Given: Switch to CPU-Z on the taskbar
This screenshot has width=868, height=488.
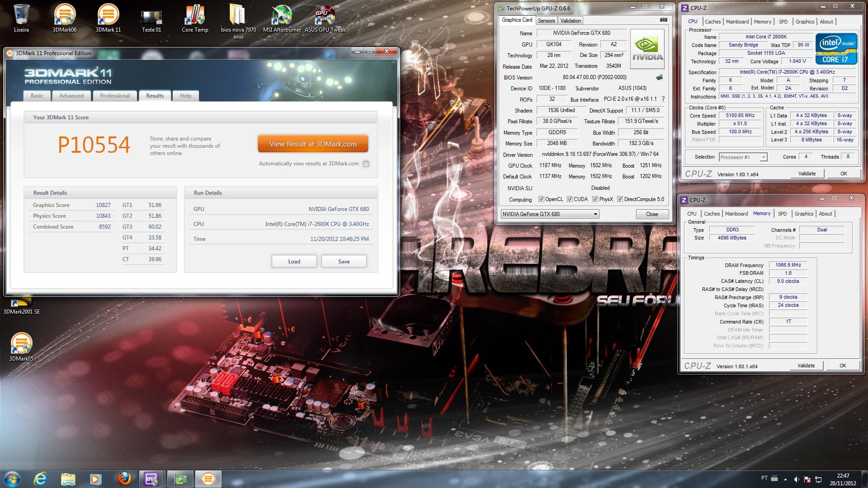Looking at the screenshot, I should (152, 479).
